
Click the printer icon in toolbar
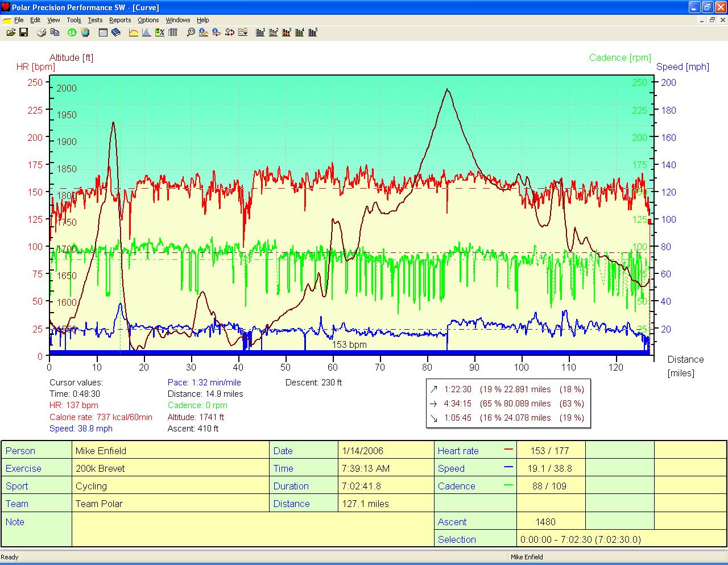point(42,32)
